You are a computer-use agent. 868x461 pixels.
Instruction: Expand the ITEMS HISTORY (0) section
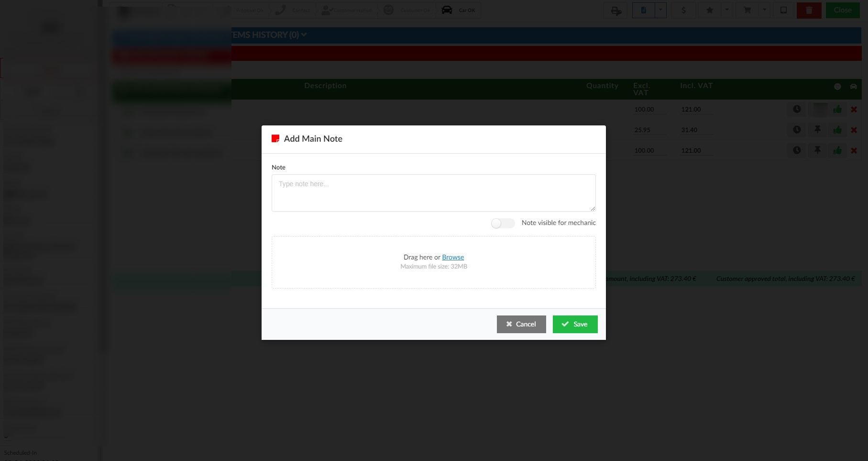[269, 35]
